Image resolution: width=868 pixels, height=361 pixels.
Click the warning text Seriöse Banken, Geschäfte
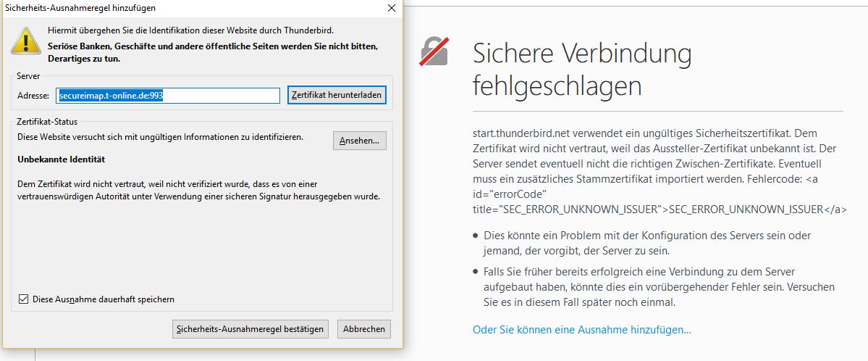213,52
